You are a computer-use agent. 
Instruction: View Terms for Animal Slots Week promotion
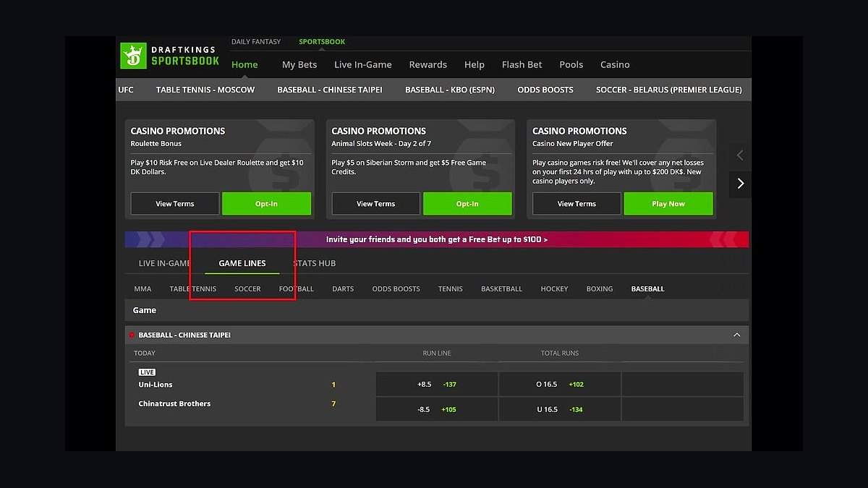[x=376, y=204]
